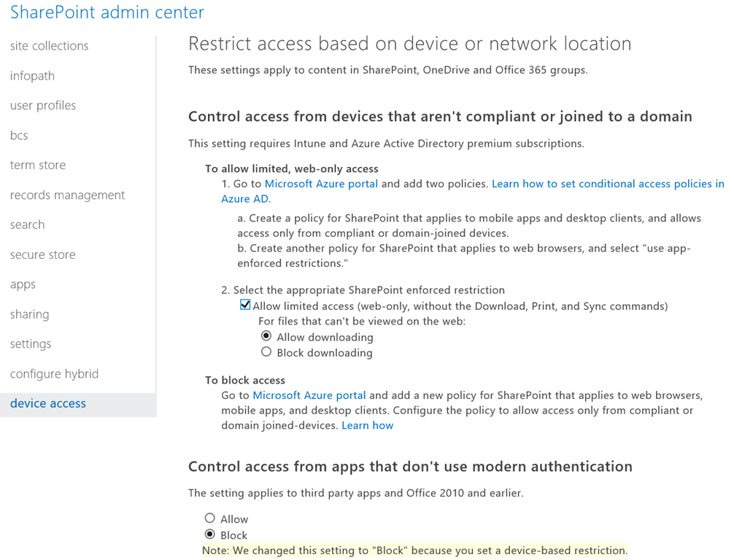Click the Learn how link
Image resolution: width=734 pixels, height=560 pixels.
tap(367, 426)
